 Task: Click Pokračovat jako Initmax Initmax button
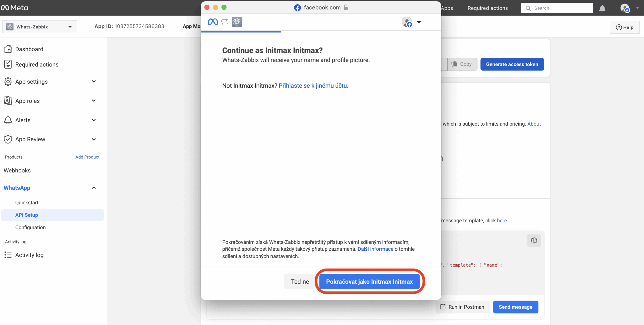pyautogui.click(x=369, y=281)
